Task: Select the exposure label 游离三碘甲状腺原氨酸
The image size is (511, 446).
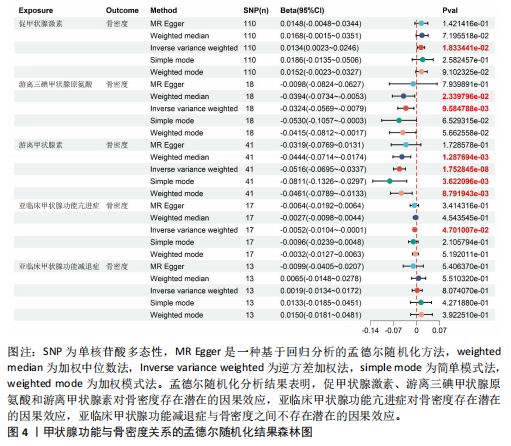Action: point(55,84)
